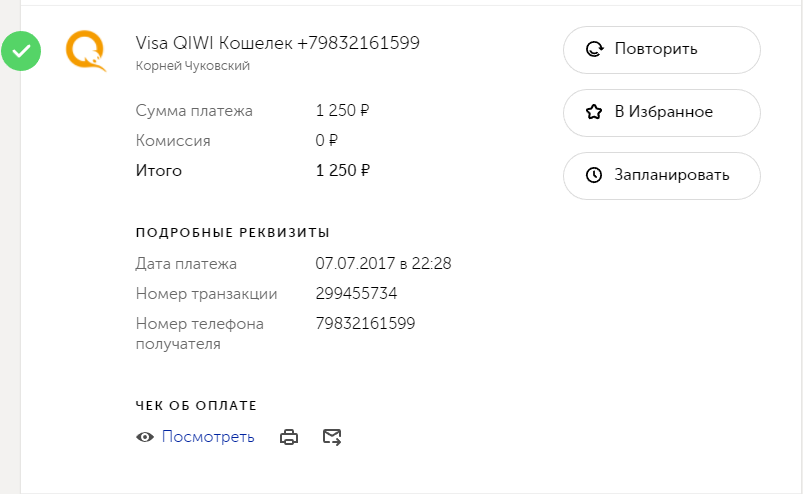Screen dimensions: 803x494
Task: Click the recipient phone number 79832161599
Action: 365,324
